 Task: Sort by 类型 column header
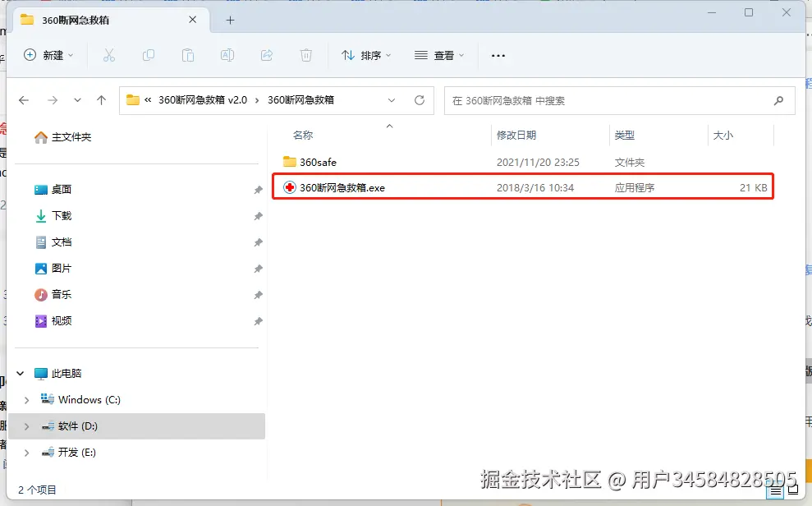tap(625, 136)
